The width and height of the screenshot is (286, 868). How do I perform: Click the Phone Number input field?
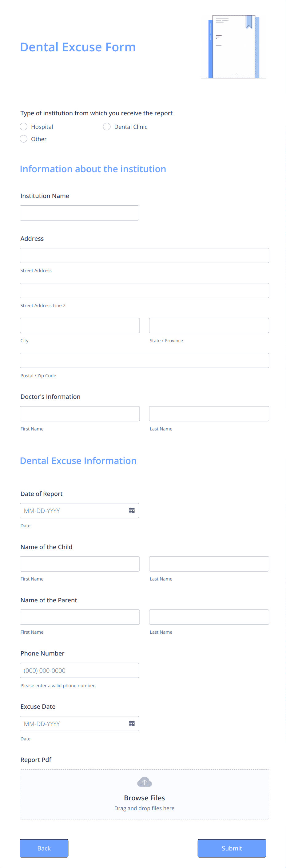point(79,670)
